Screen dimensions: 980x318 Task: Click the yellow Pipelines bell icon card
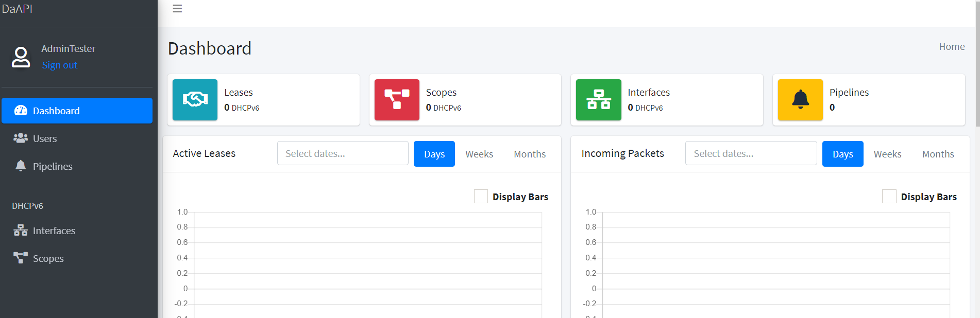[x=800, y=100]
